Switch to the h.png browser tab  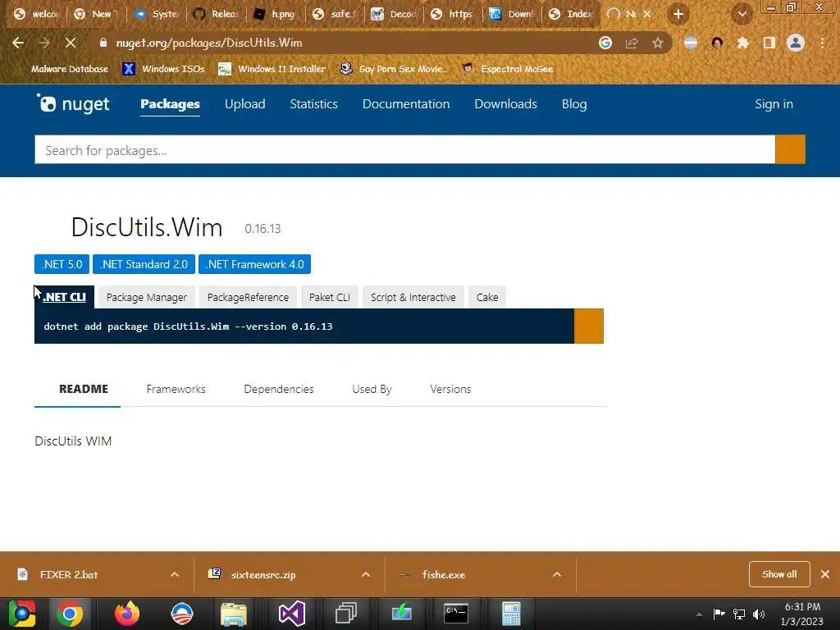point(276,15)
